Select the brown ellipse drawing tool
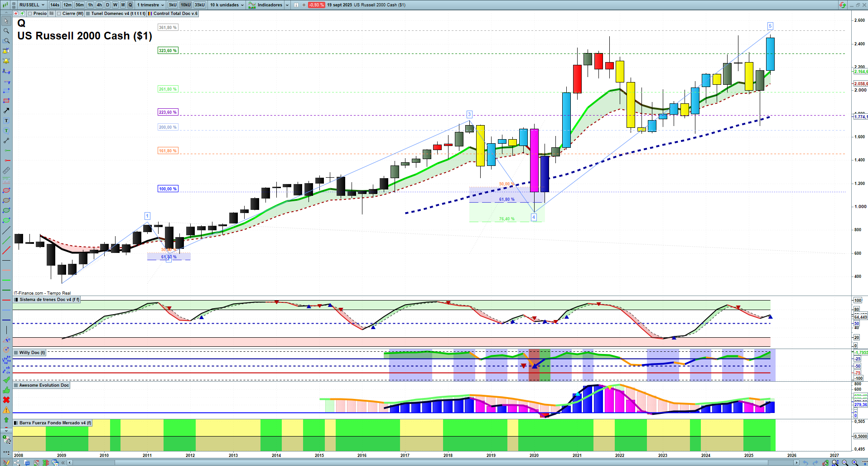The image size is (868, 466). coord(6,200)
